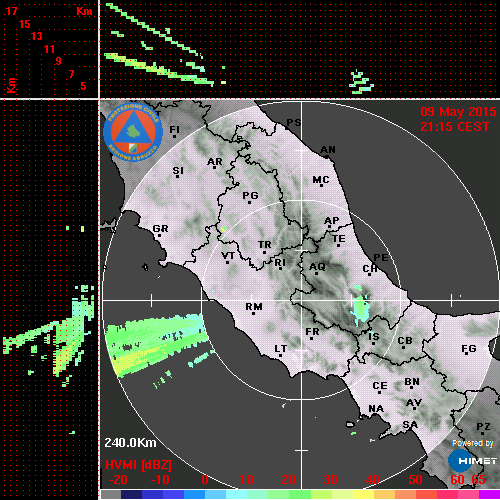Click the HIMET logo
The height and width of the screenshot is (500, 500).
point(473,461)
